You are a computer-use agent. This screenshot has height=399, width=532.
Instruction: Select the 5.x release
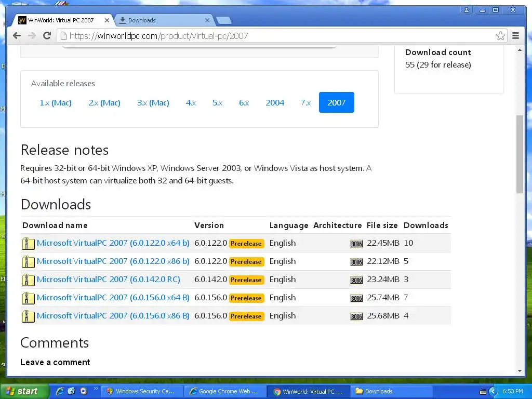point(218,102)
